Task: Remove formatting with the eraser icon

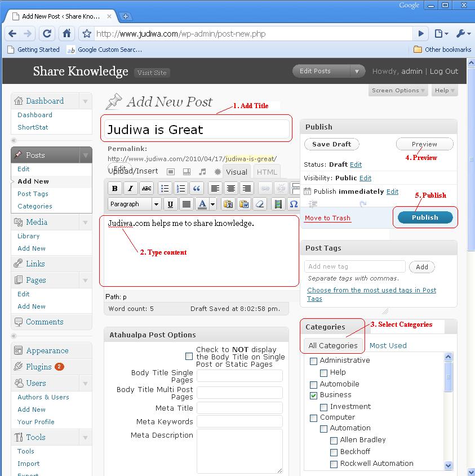Action: pyautogui.click(x=260, y=204)
